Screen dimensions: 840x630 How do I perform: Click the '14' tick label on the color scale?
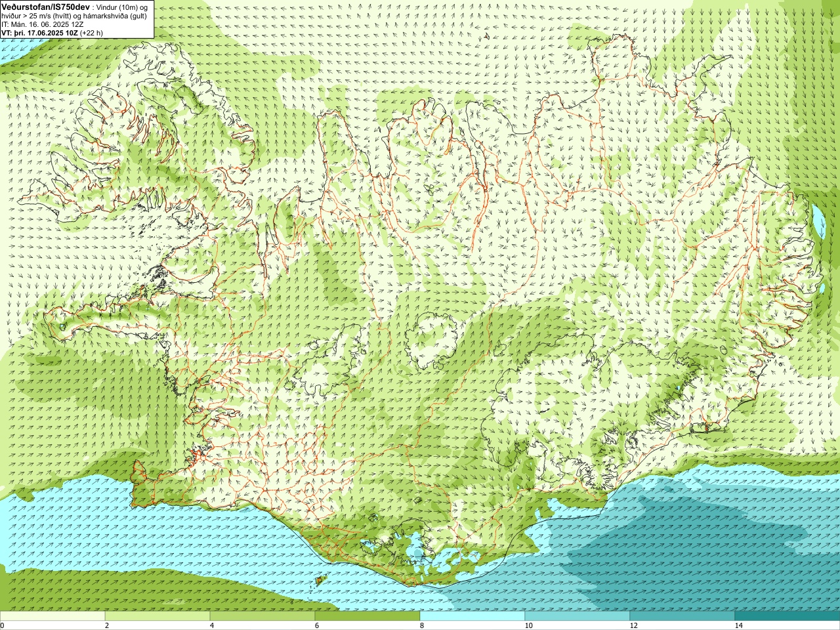pyautogui.click(x=739, y=625)
